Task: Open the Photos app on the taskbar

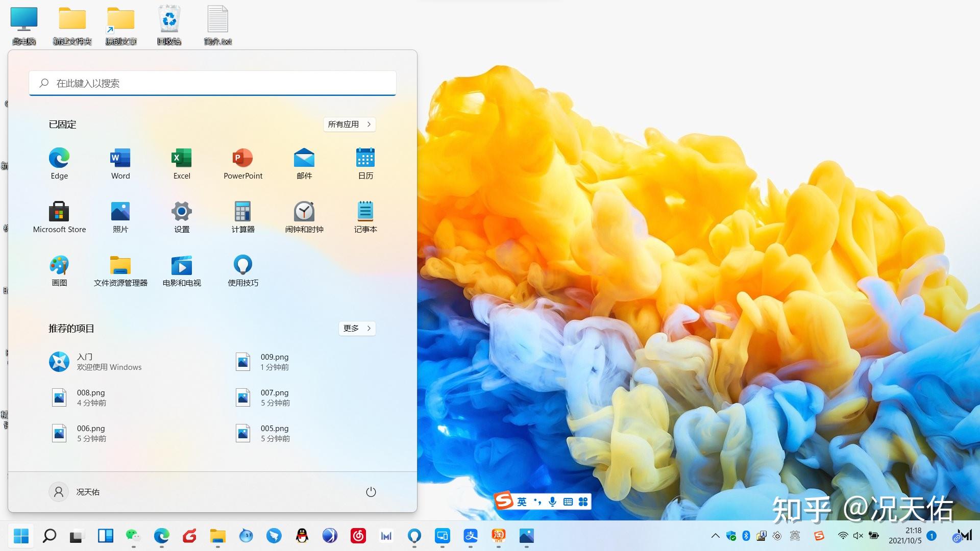Action: (x=527, y=536)
